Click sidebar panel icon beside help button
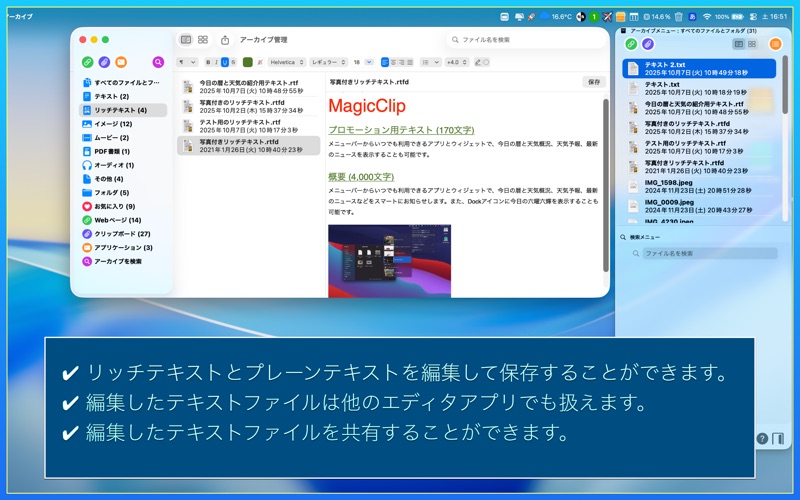The height and width of the screenshot is (500, 800). (x=778, y=439)
